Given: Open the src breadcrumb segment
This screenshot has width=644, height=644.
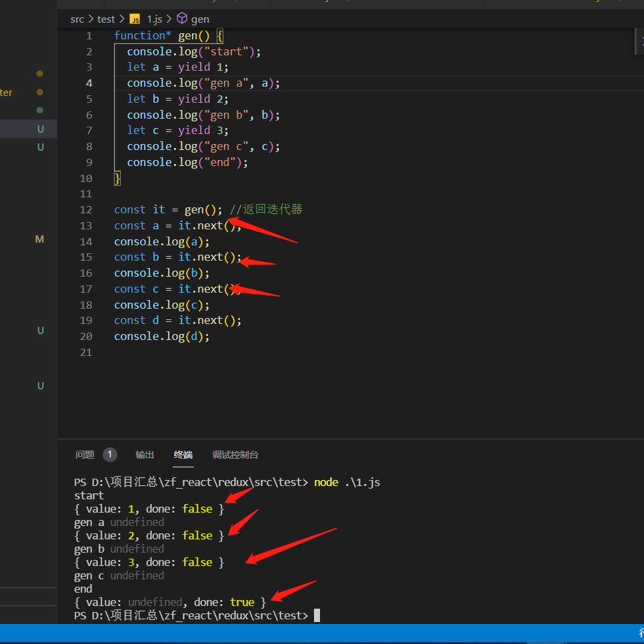Looking at the screenshot, I should tap(77, 19).
